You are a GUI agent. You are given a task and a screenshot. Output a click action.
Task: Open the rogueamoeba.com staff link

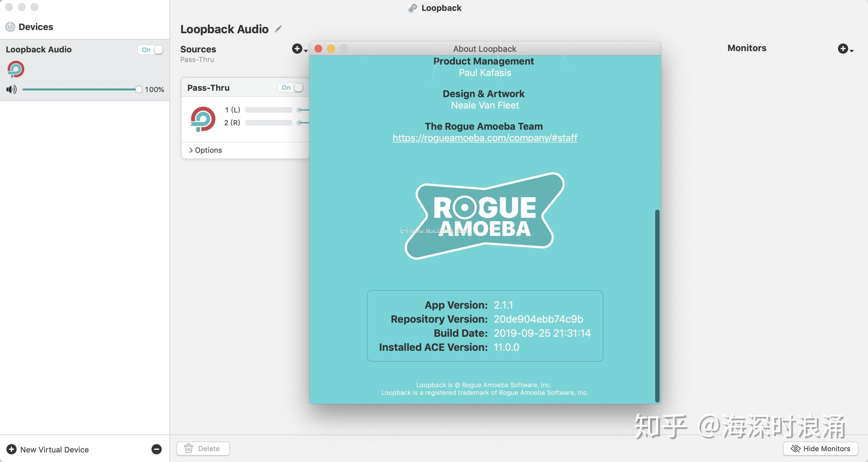coord(484,138)
